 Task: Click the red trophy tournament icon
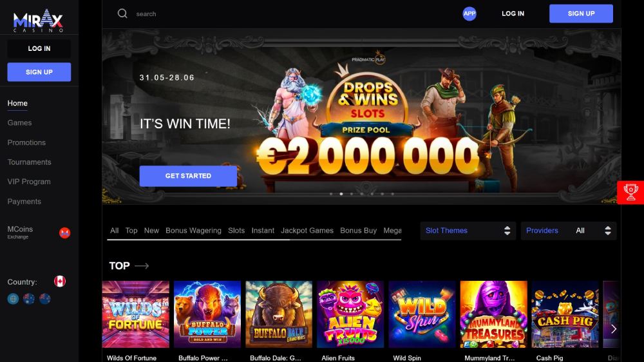point(630,193)
